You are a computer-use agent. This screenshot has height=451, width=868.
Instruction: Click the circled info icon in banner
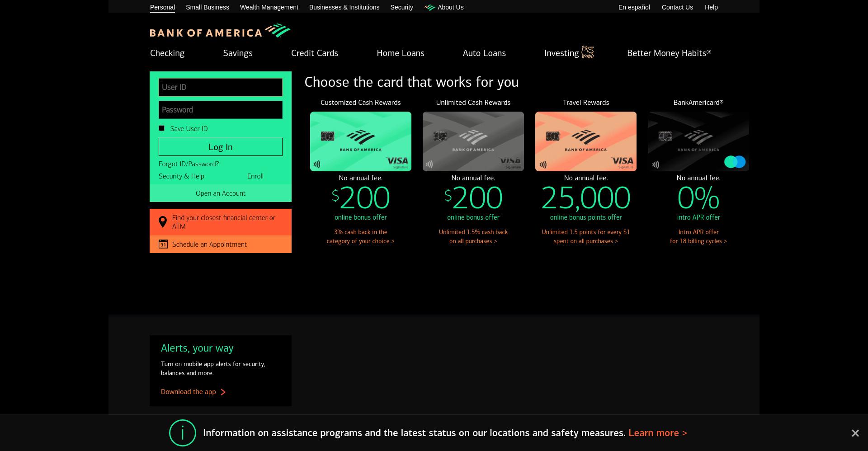tap(183, 433)
